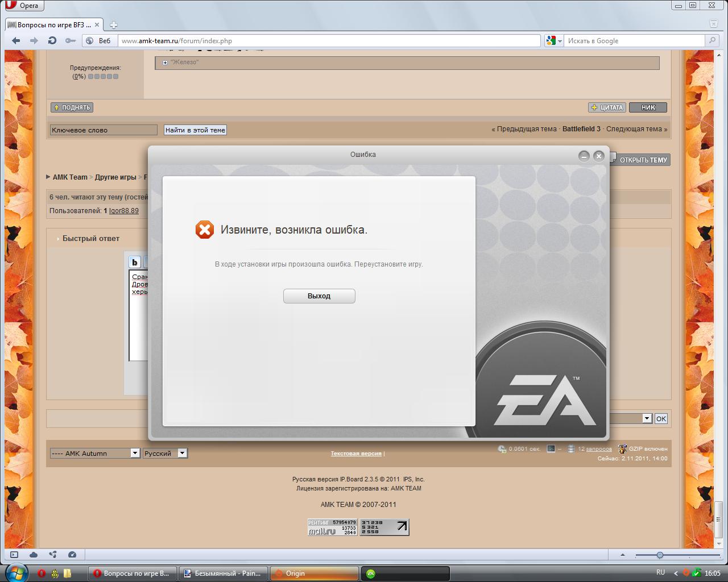The height and width of the screenshot is (582, 728).
Task: Switch to the Origin taskbar button
Action: click(314, 573)
